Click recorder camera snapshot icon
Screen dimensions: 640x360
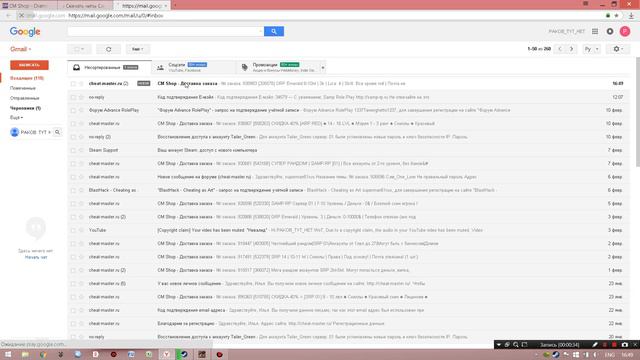(x=624, y=345)
